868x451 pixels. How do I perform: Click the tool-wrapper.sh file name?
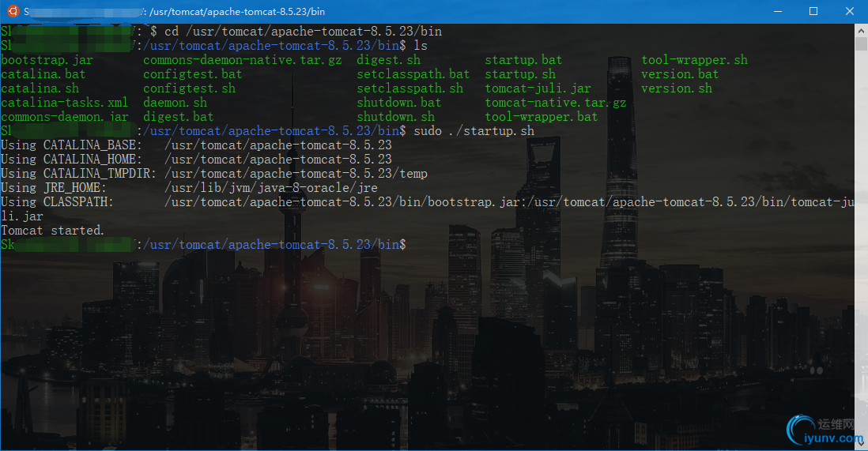pos(695,60)
